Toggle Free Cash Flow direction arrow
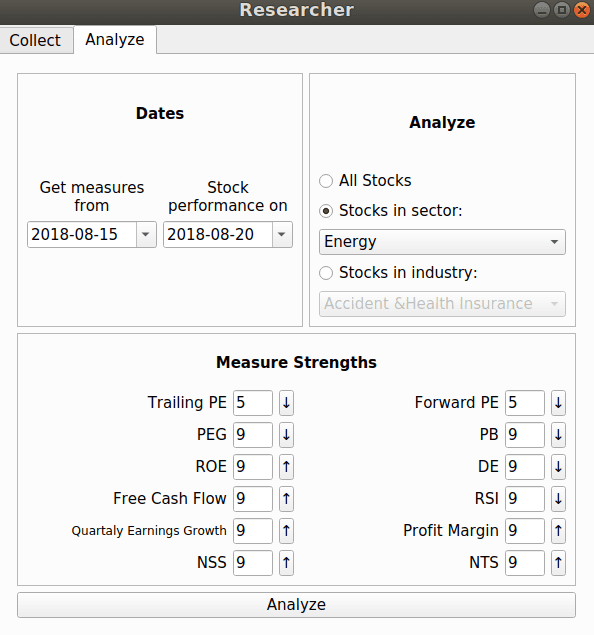Screen dimensions: 594x635 tap(286, 499)
